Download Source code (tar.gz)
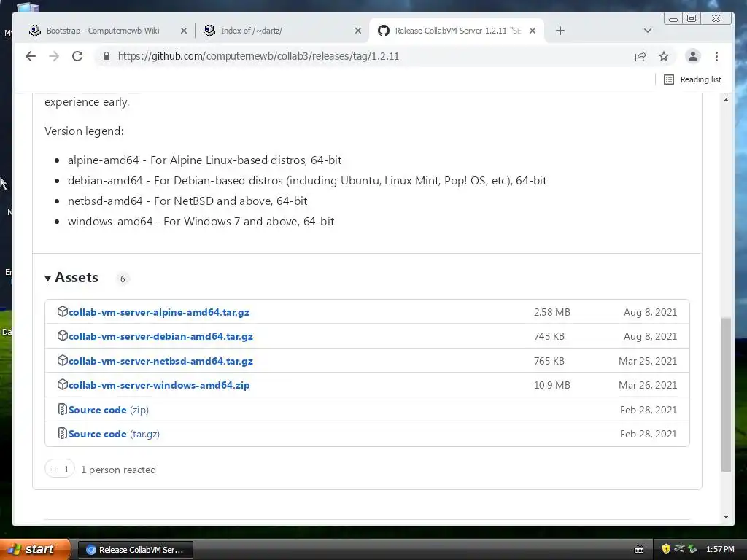Image resolution: width=747 pixels, height=560 pixels. click(x=114, y=434)
